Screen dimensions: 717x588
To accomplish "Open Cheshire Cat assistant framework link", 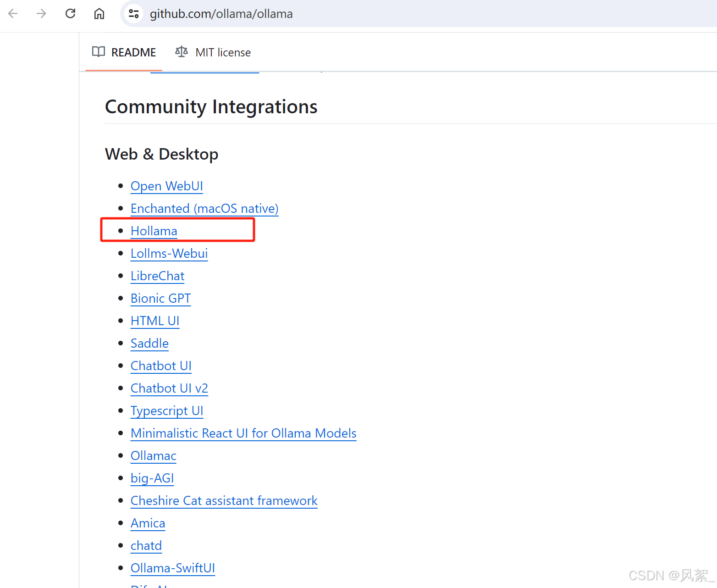I will [224, 500].
